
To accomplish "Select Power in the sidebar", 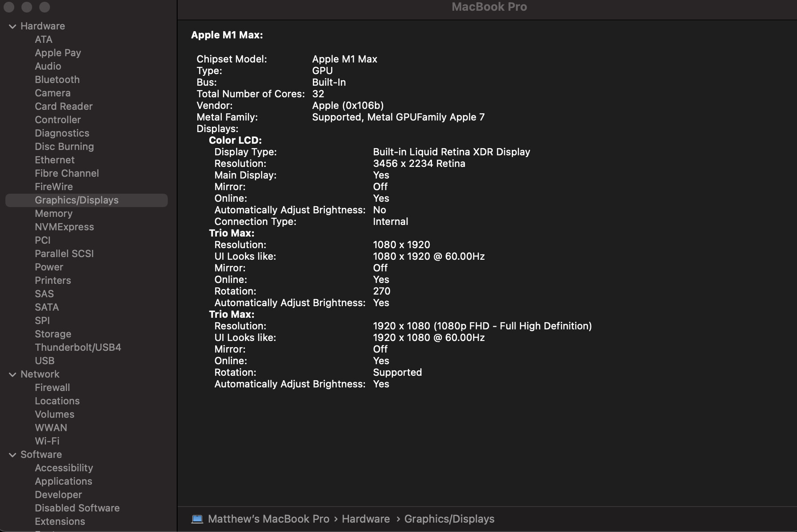I will (49, 267).
